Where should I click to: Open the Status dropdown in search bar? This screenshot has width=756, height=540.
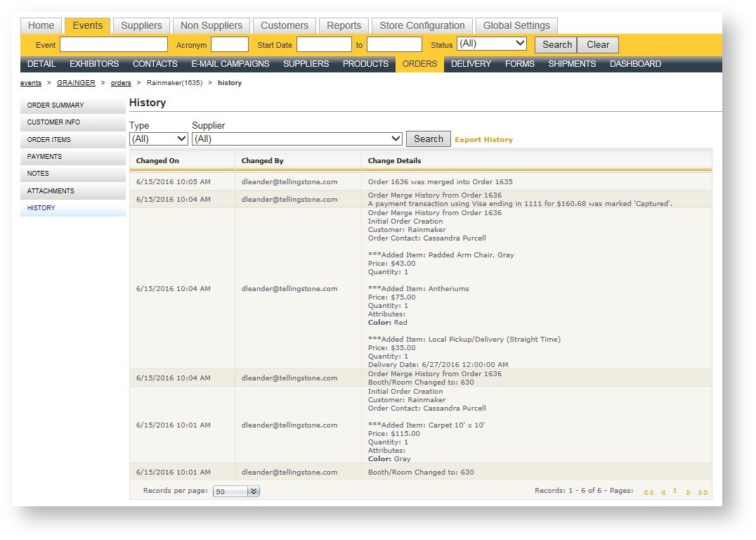coord(491,44)
